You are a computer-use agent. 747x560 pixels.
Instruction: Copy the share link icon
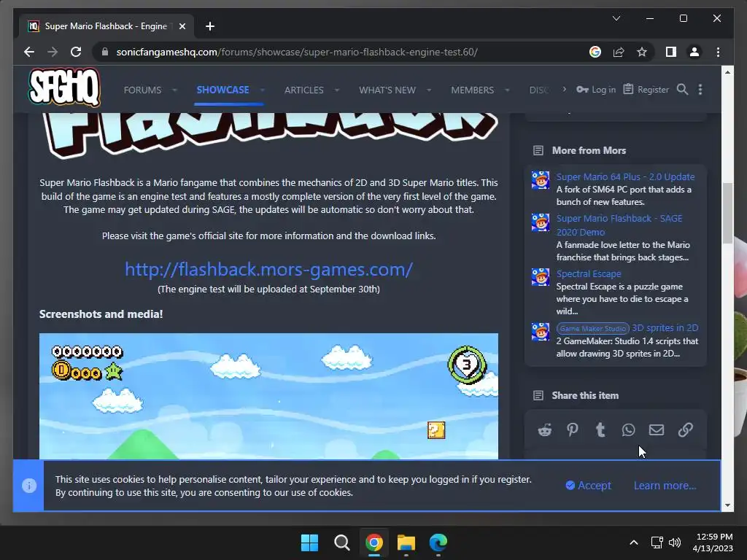[x=685, y=430]
